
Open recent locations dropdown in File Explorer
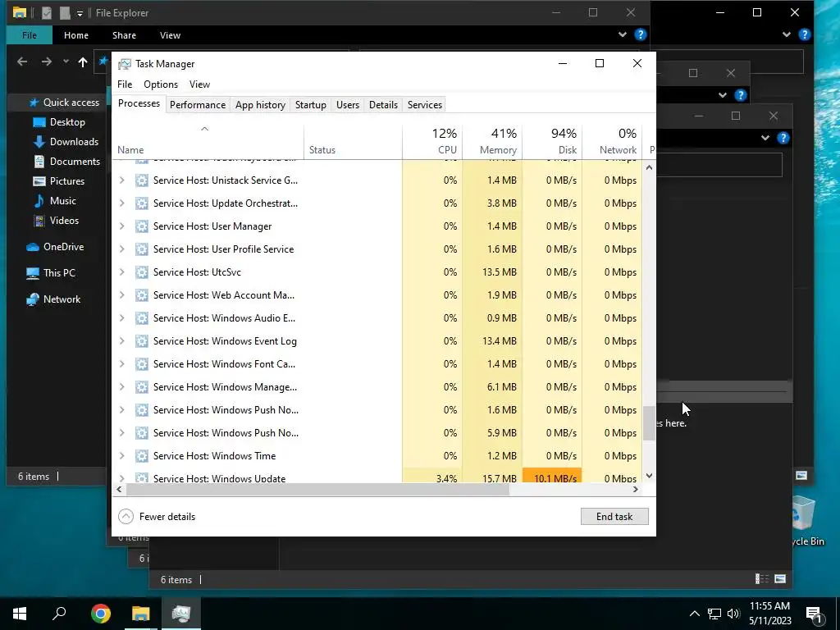(66, 62)
